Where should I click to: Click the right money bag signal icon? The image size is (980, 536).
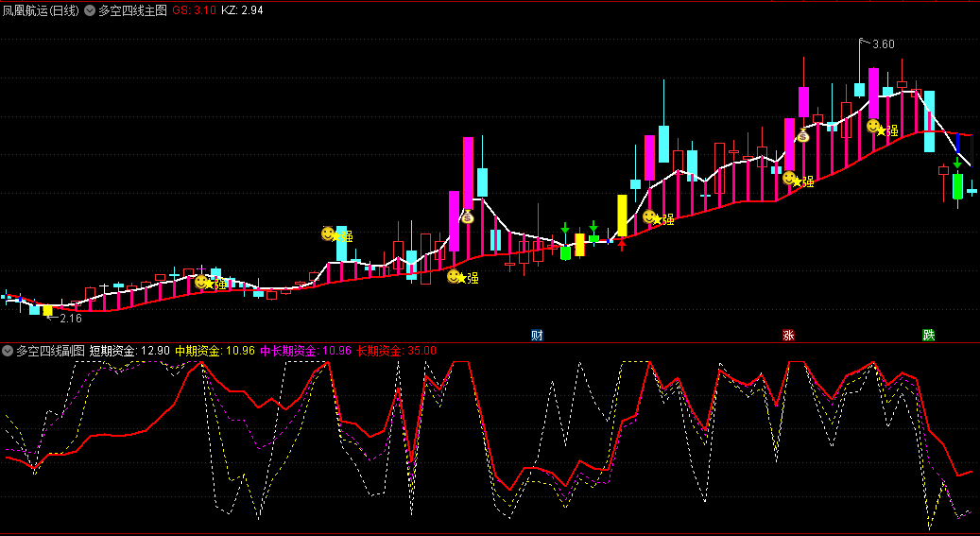pyautogui.click(x=802, y=134)
